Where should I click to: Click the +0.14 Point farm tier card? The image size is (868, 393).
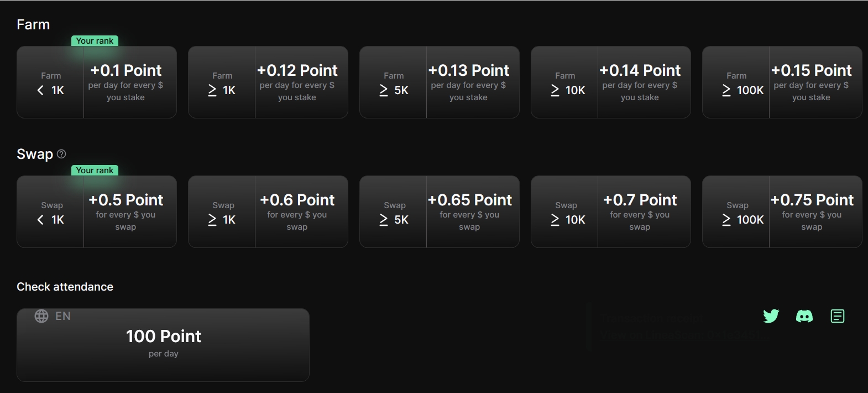[x=611, y=82]
